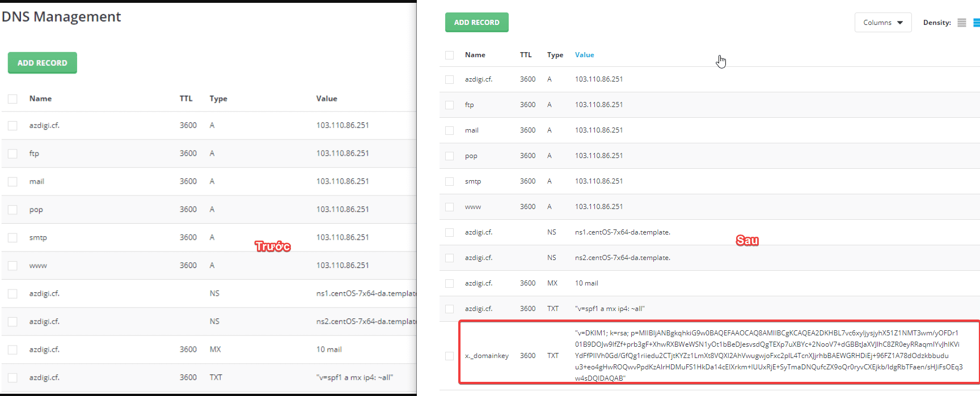
Task: Click the DKIM key value text
Action: point(768,355)
